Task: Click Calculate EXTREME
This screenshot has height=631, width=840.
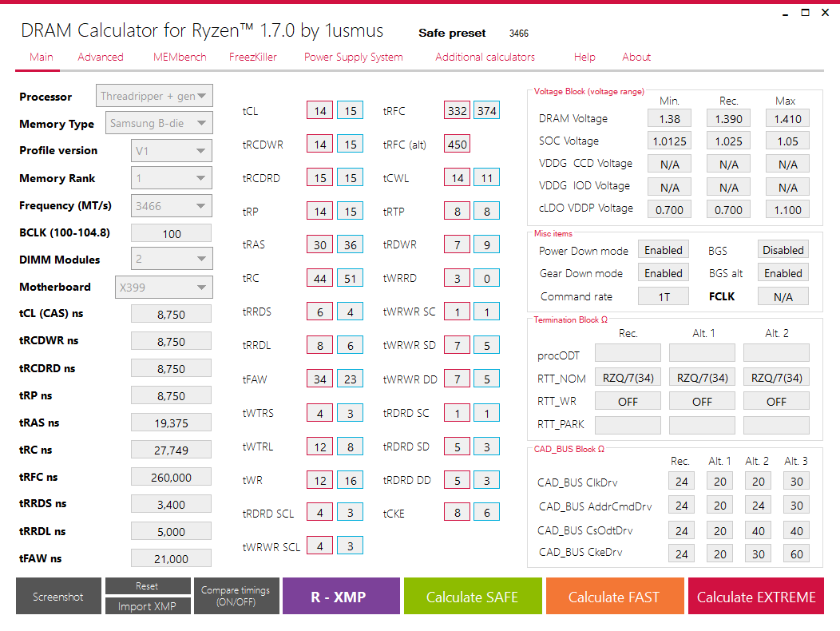Action: pos(756,596)
